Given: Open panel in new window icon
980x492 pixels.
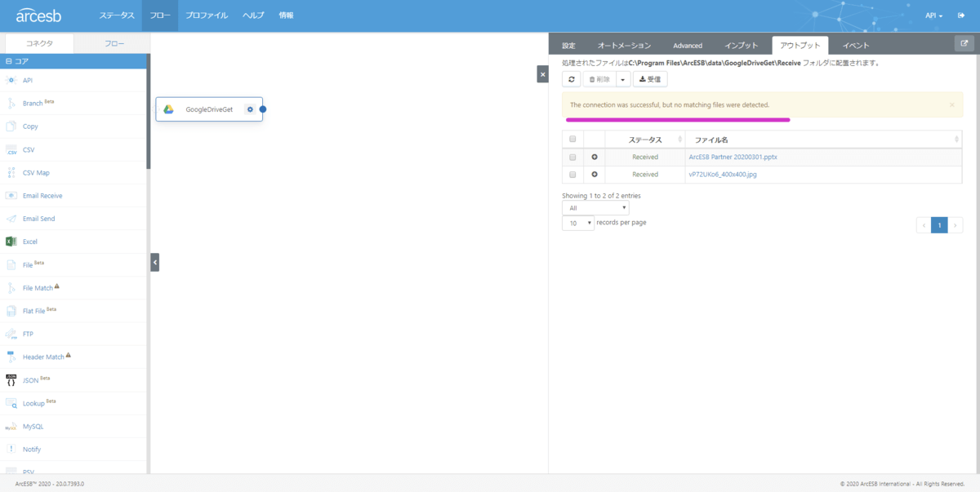Looking at the screenshot, I should [963, 44].
